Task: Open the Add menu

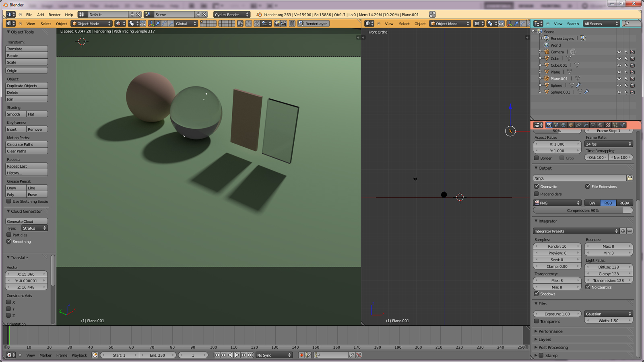Action: (x=40, y=14)
